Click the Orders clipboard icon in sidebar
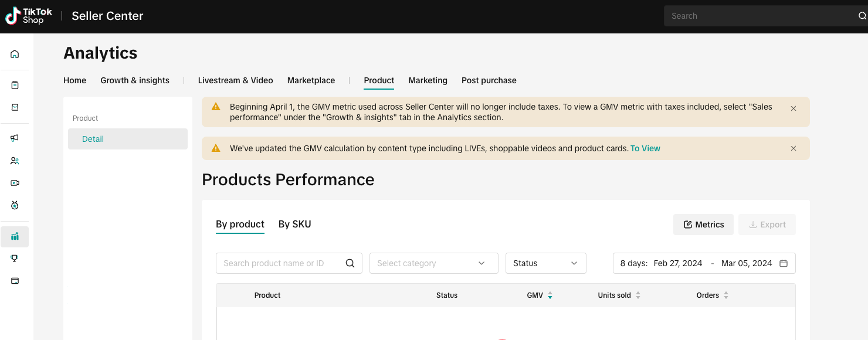868x340 pixels. [15, 85]
